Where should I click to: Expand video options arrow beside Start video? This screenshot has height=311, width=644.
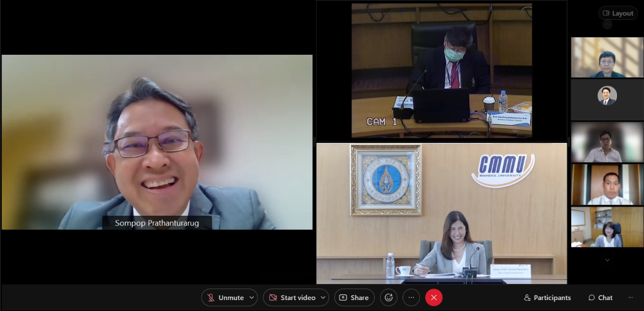coord(323,297)
